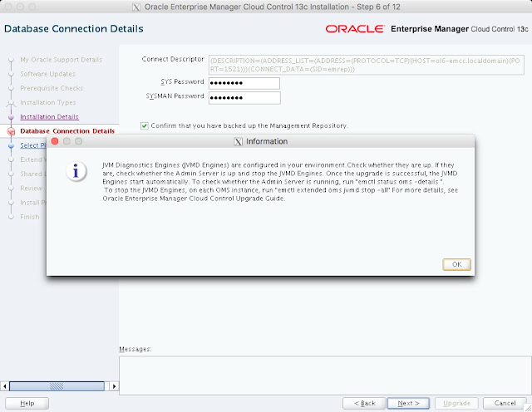This screenshot has height=412, width=532.
Task: Toggle the Management Repository backup confirmation checkbox
Action: click(145, 125)
